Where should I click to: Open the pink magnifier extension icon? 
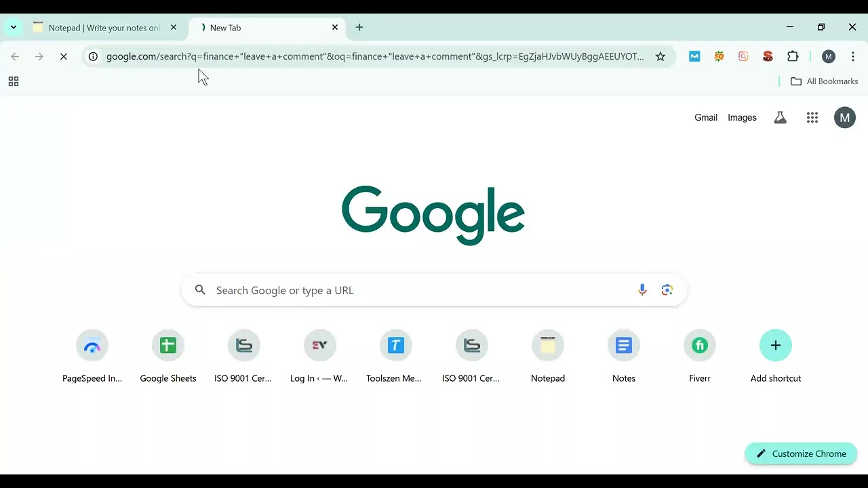(743, 56)
